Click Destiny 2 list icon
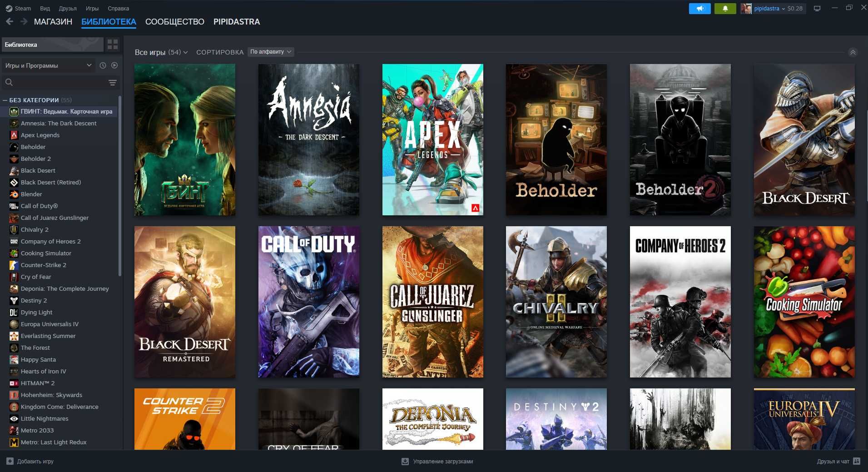The height and width of the screenshot is (472, 868). [14, 300]
